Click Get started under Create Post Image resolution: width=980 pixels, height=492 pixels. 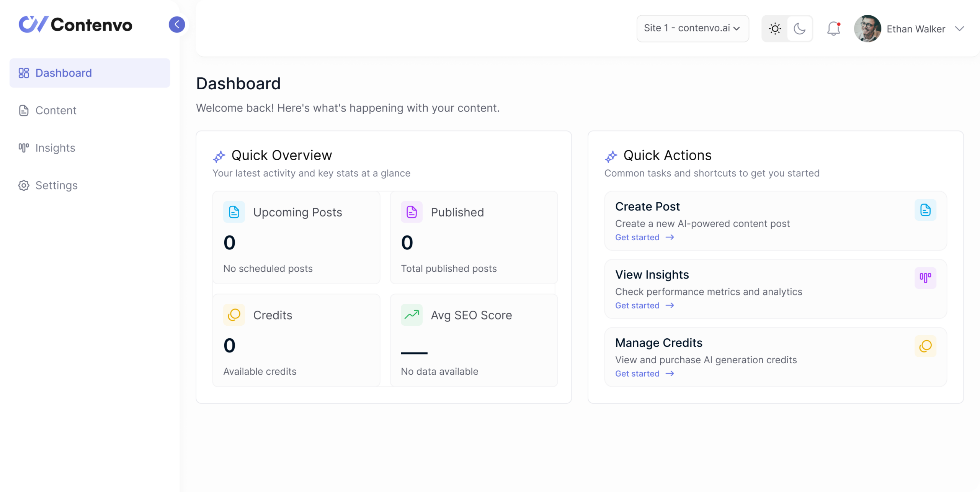(637, 237)
